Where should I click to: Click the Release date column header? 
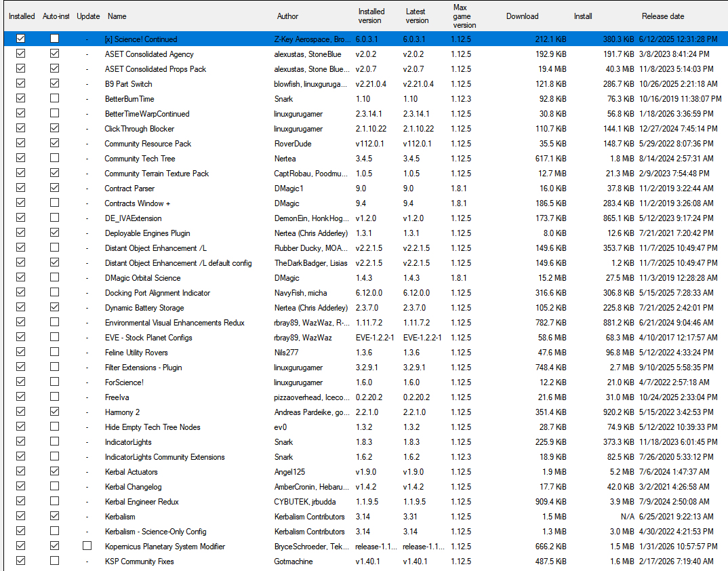pos(663,16)
